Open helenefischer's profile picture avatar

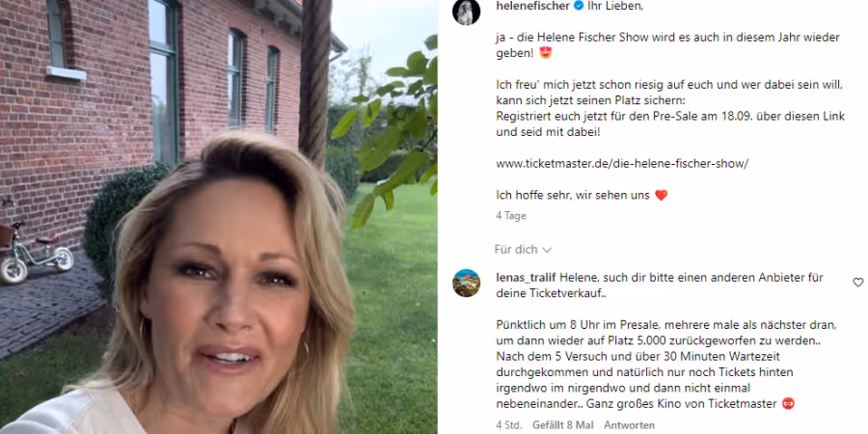466,12
